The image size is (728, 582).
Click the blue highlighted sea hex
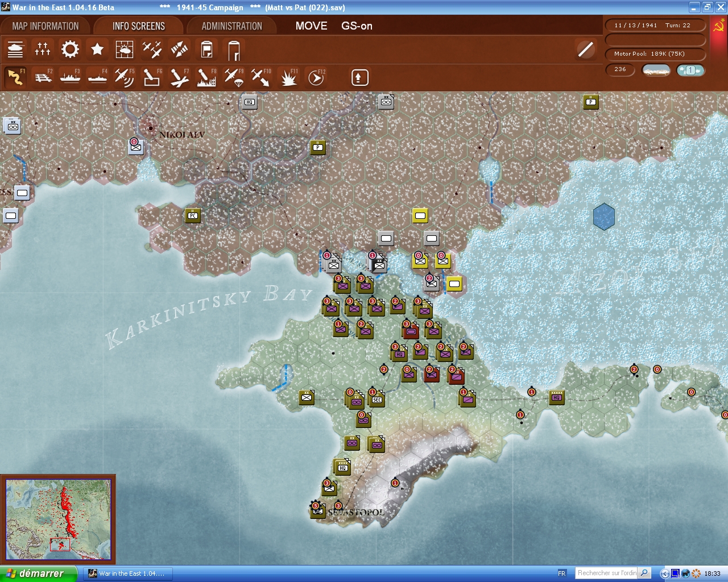click(604, 217)
